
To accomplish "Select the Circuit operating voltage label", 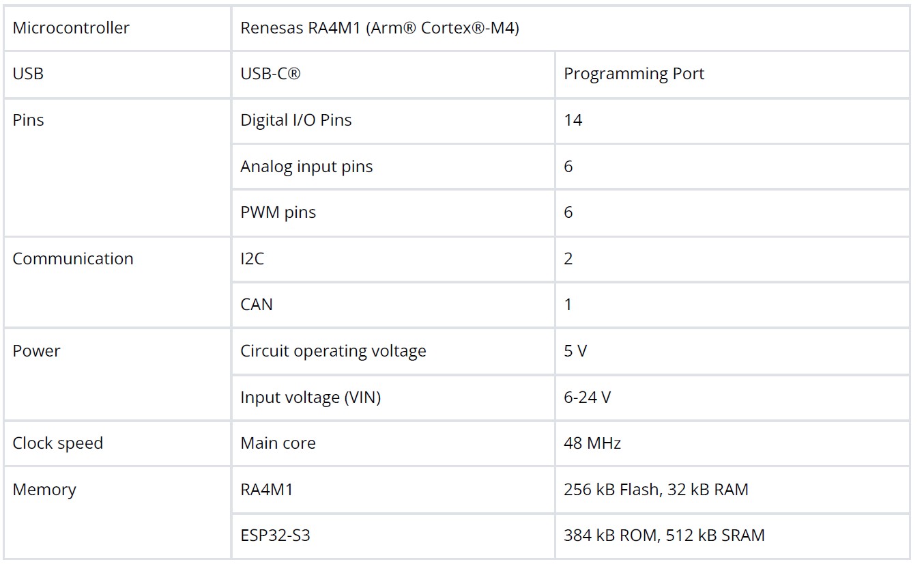I will [x=333, y=351].
